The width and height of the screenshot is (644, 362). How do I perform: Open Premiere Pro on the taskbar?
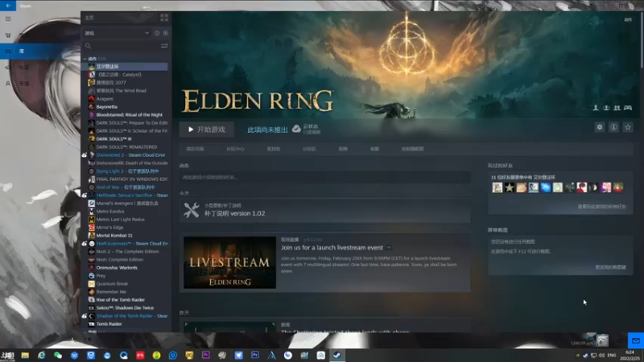click(206, 356)
